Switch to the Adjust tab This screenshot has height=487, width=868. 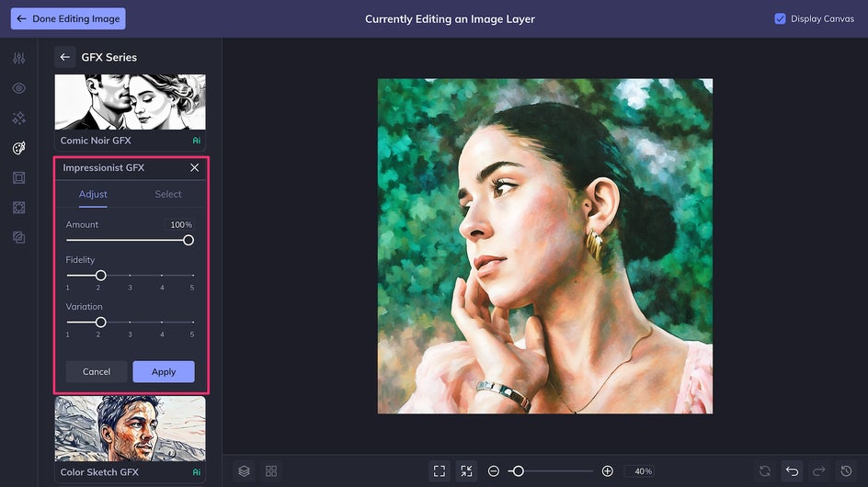(93, 194)
